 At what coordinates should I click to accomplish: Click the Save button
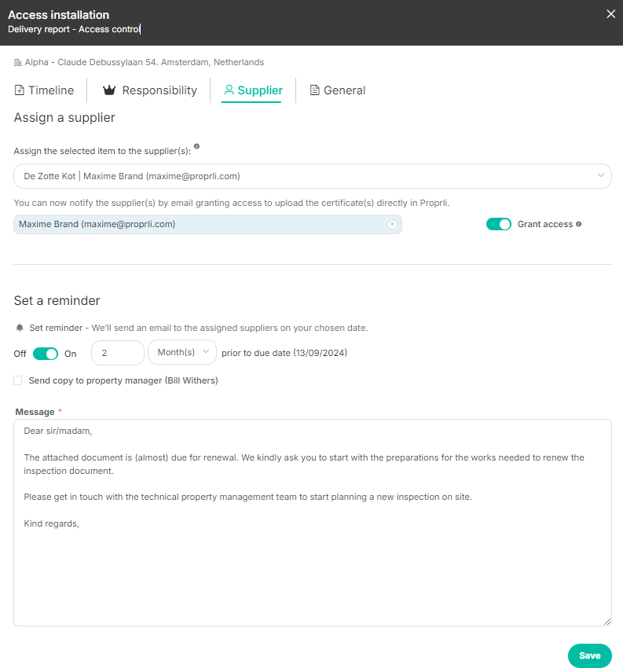point(589,655)
